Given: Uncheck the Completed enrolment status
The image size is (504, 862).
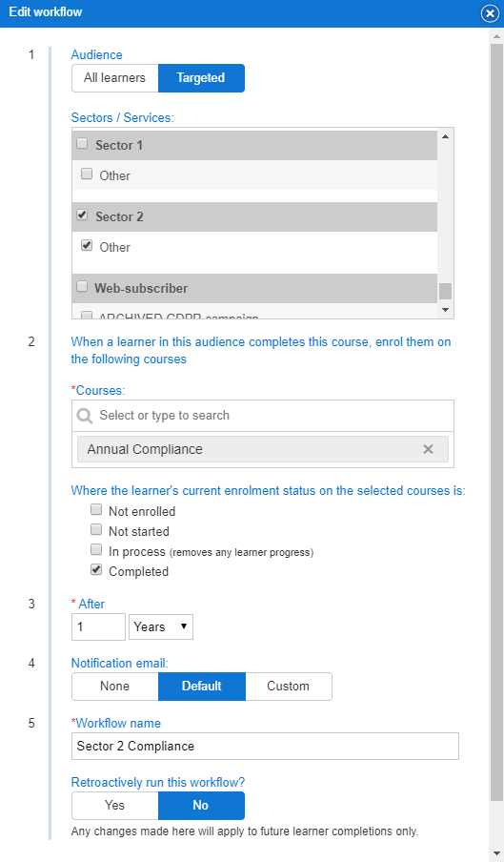Looking at the screenshot, I should (x=96, y=569).
